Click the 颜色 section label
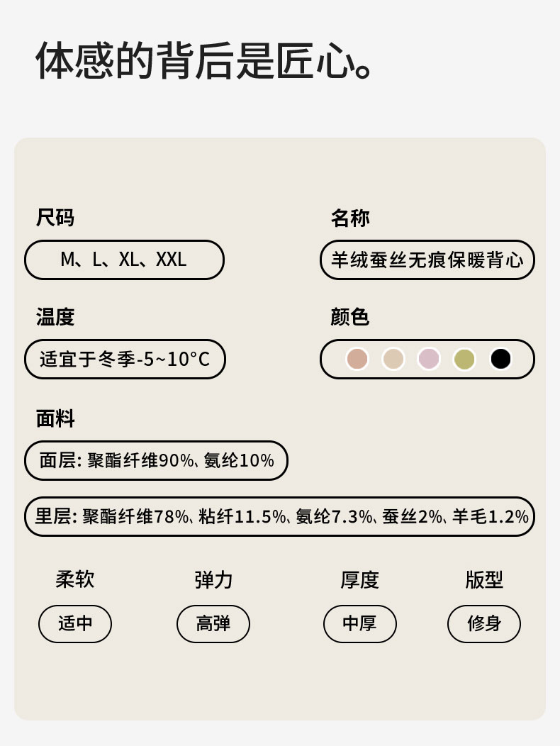560x746 pixels. [349, 317]
